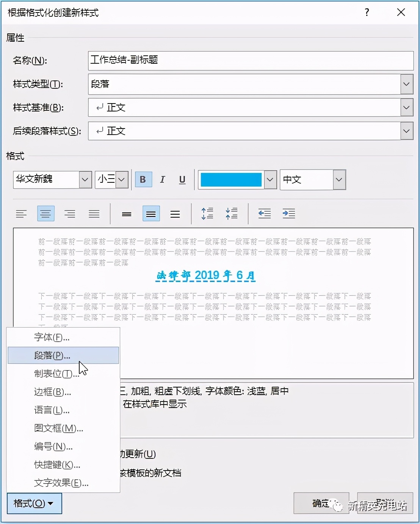Open the font color dropdown arrow

270,180
